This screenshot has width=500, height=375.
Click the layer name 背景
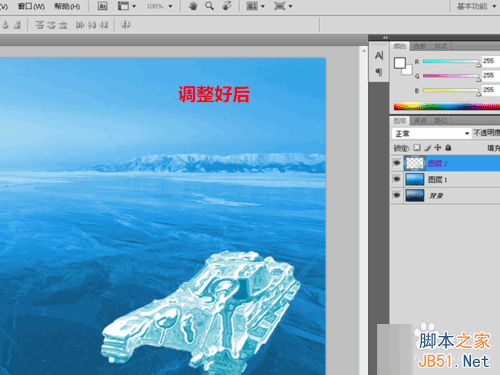[x=436, y=196]
